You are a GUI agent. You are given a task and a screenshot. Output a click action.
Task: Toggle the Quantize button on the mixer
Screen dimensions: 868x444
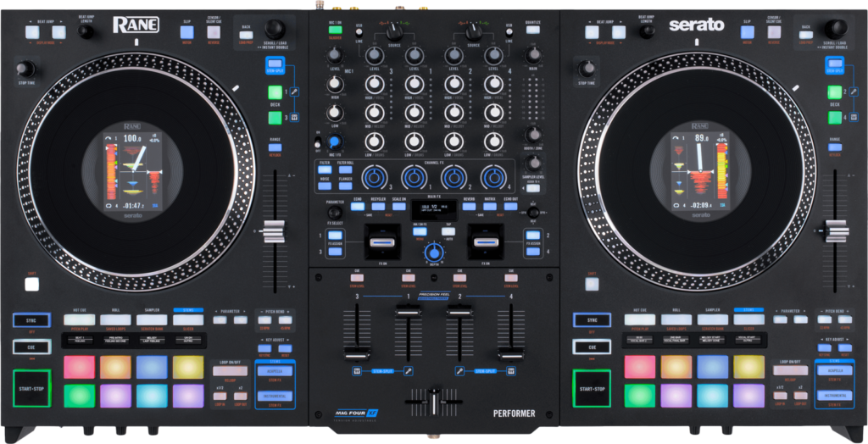pos(532,31)
